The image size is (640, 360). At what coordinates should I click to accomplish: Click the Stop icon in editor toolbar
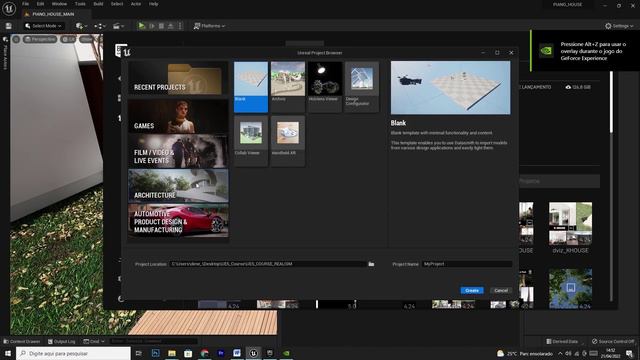coord(161,26)
